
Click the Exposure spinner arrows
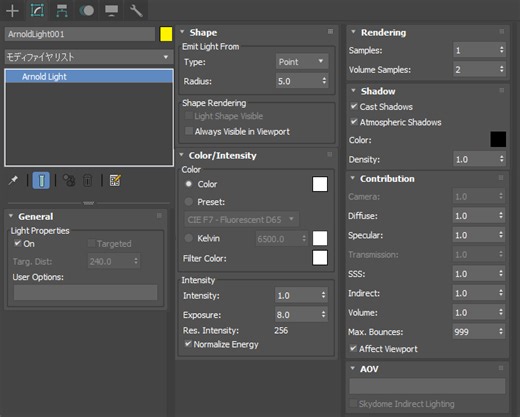click(323, 315)
